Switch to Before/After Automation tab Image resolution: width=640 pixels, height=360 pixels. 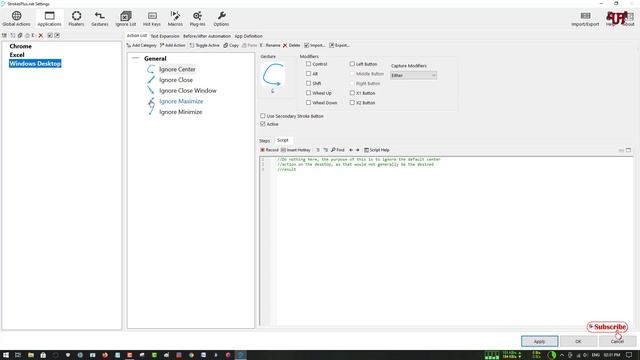pyautogui.click(x=207, y=36)
